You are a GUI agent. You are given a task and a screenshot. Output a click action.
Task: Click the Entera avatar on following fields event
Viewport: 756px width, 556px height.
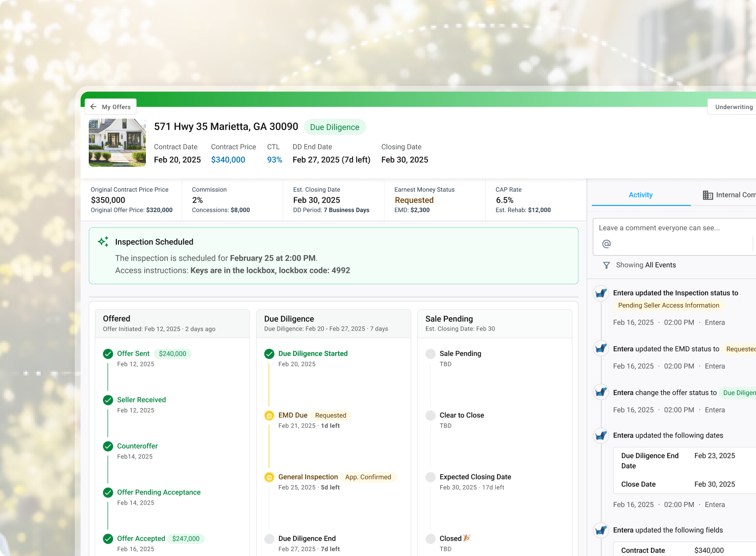pos(601,530)
